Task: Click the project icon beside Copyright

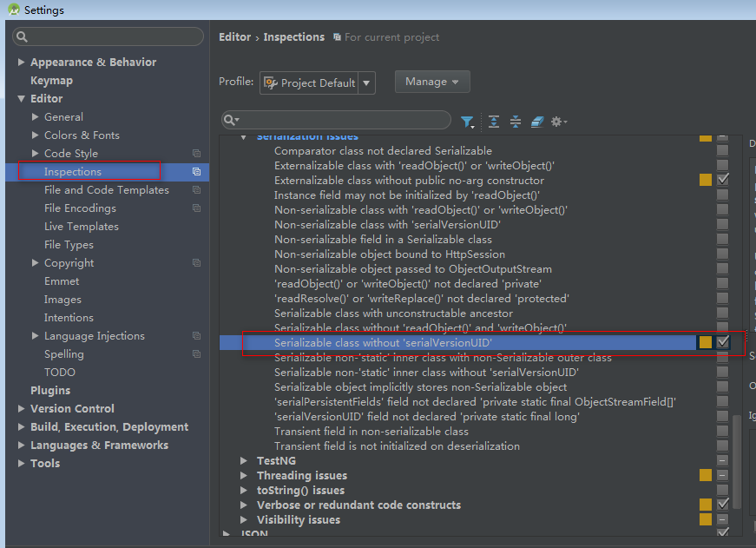Action: 196,262
